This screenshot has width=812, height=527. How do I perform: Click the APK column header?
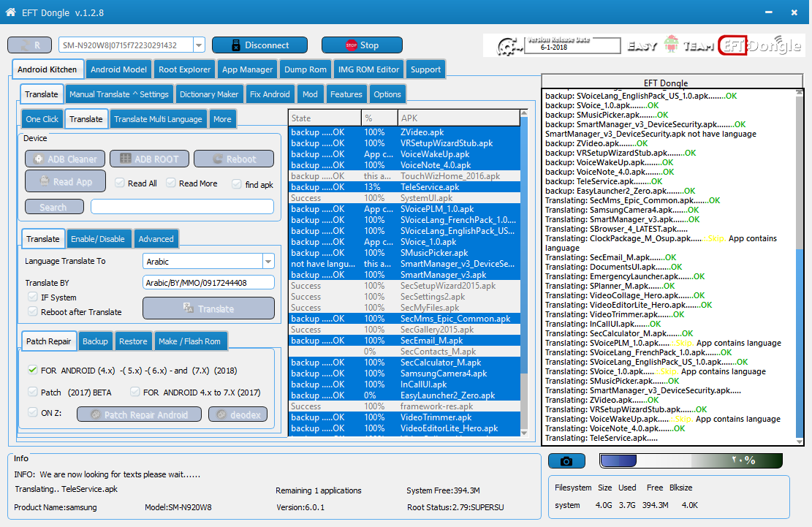(x=459, y=118)
